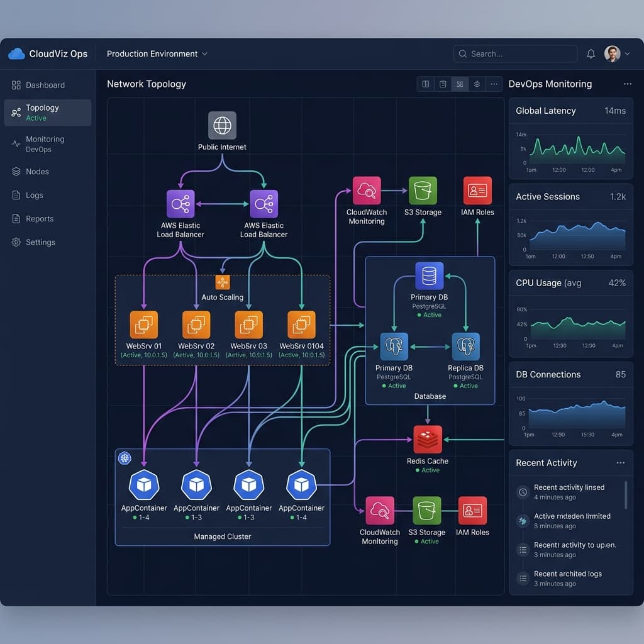
Task: Select the highlighted grid view toolbar icon
Action: click(x=460, y=84)
